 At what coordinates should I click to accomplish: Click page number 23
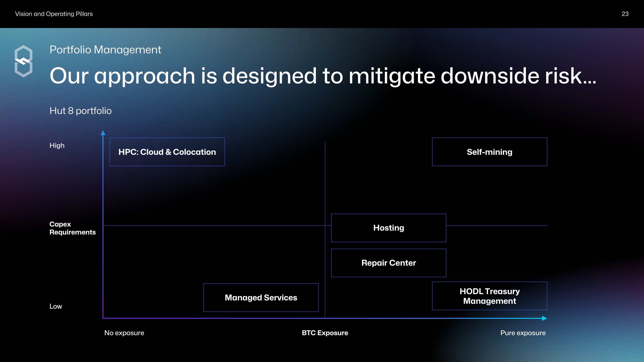pos(625,14)
